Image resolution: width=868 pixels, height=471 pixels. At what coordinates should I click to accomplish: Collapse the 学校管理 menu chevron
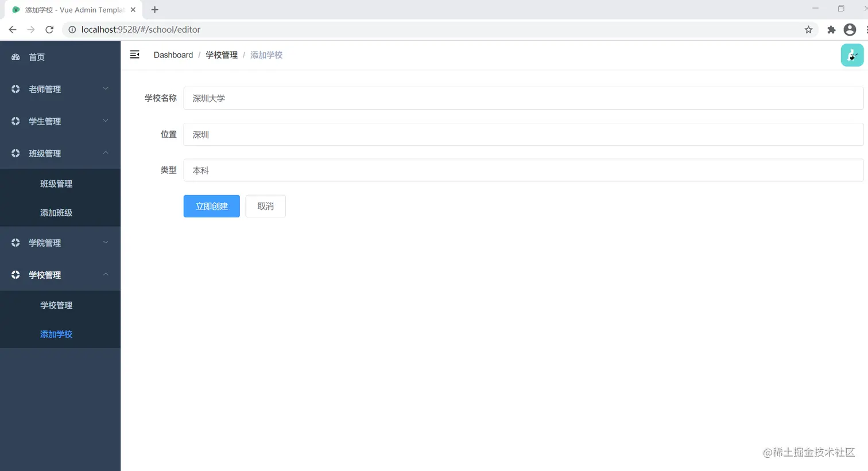pos(106,274)
